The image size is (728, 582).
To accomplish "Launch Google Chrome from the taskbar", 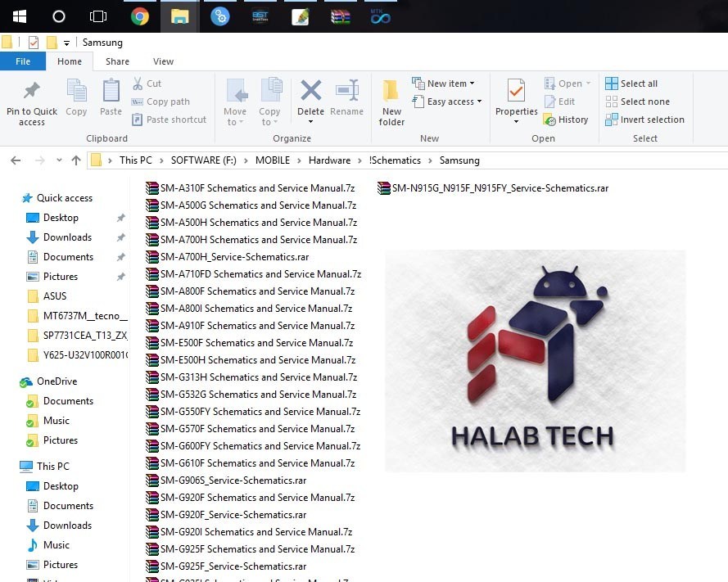I will point(140,16).
